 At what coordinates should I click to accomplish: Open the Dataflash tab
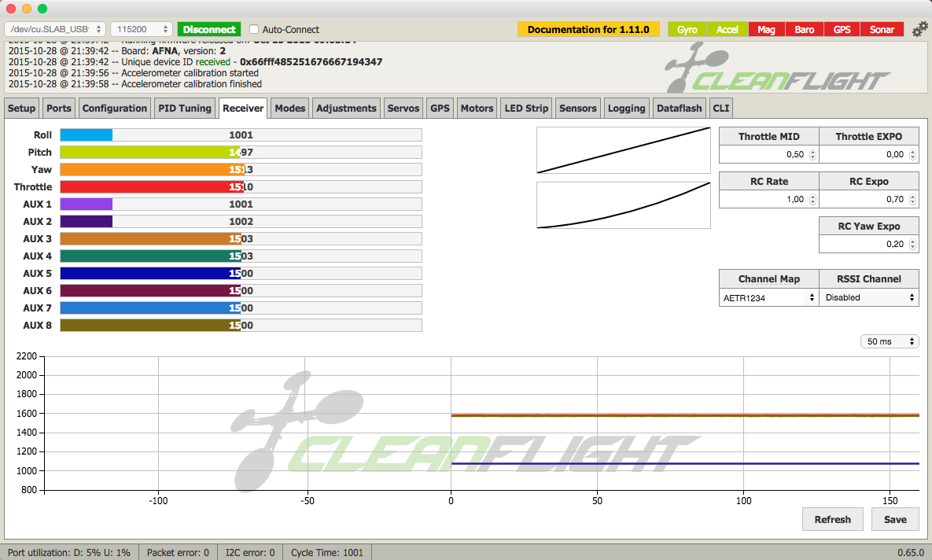680,109
